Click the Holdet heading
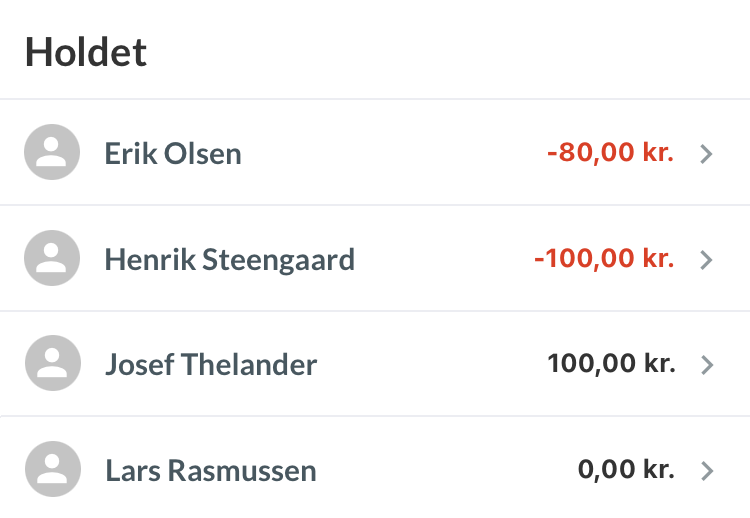Screen dimensions: 750x518 (x=86, y=52)
